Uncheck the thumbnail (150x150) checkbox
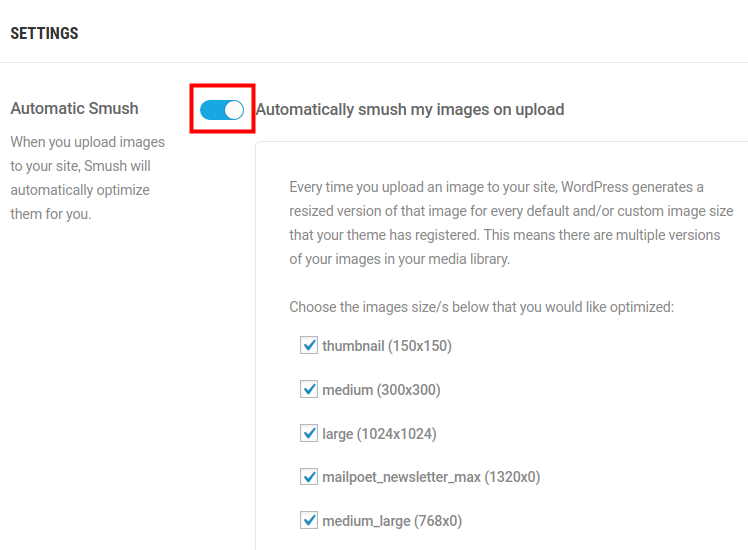The height and width of the screenshot is (550, 748). pyautogui.click(x=309, y=346)
